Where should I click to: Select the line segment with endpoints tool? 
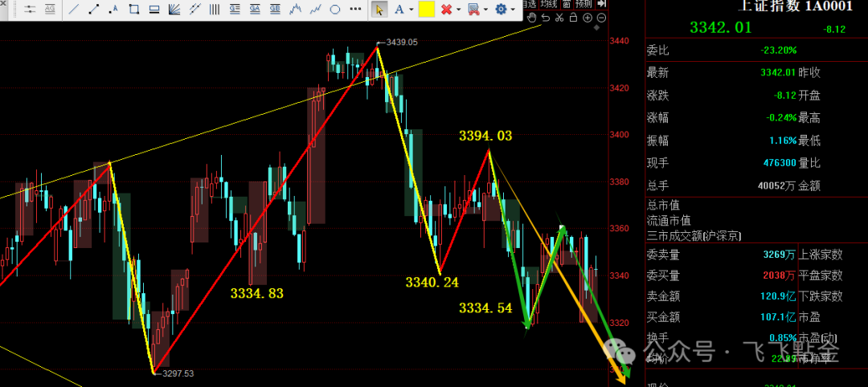coord(93,9)
